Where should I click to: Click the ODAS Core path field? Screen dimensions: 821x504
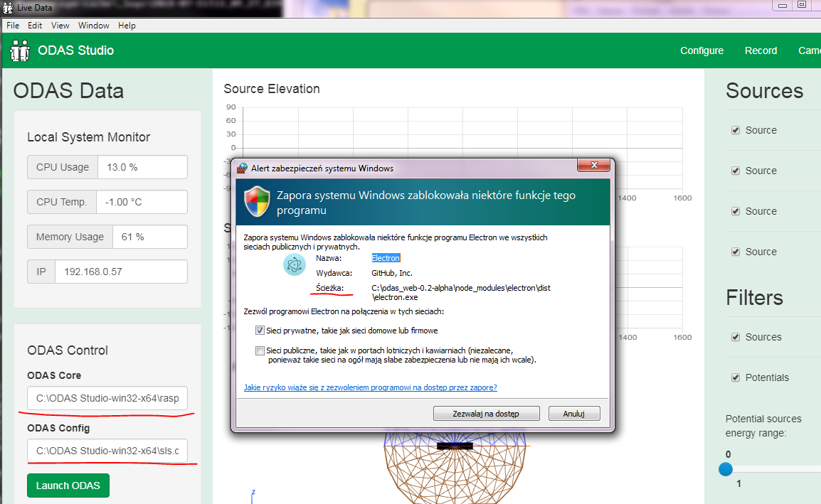[x=107, y=398]
